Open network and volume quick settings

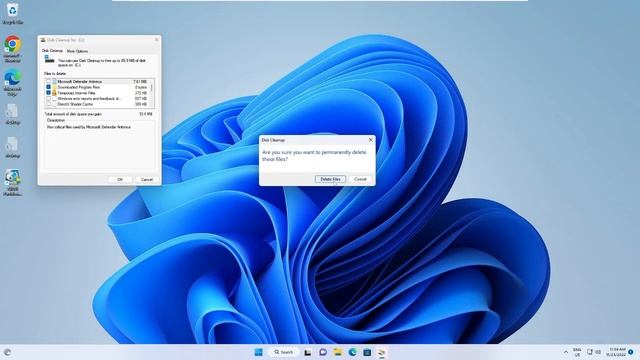coord(594,352)
